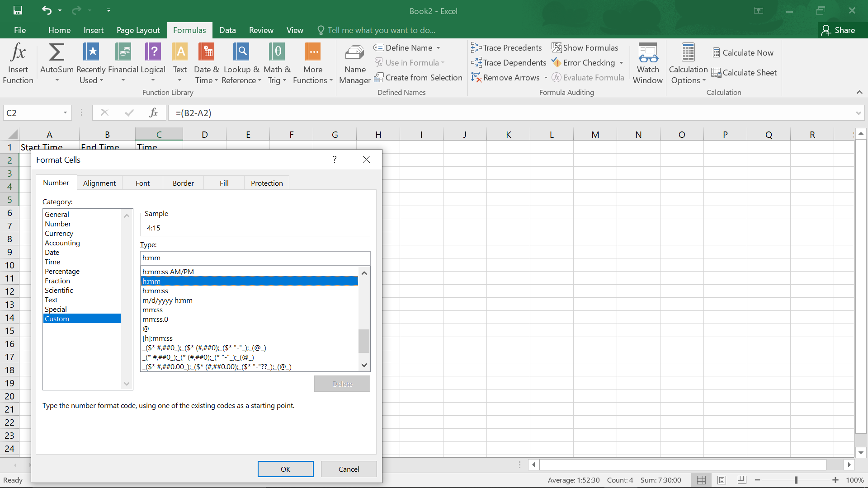Viewport: 868px width, 488px height.
Task: Open the Name Box dropdown
Action: click(65, 113)
